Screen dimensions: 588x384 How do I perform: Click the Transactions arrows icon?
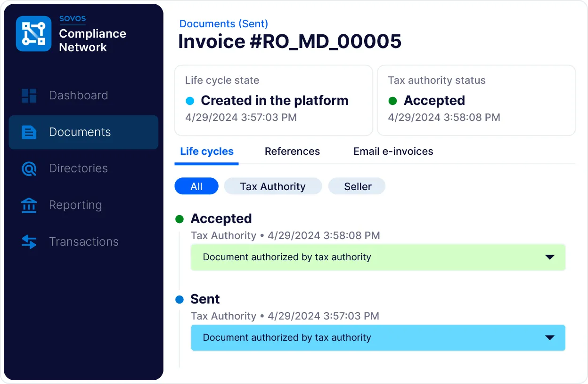pyautogui.click(x=29, y=242)
